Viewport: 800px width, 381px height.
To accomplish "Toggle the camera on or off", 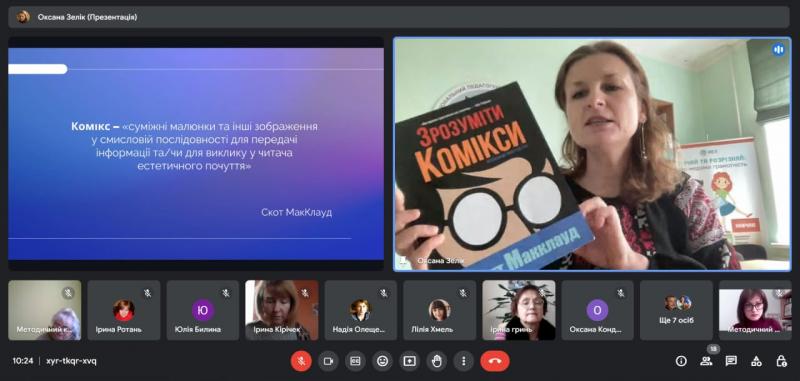I will 328,361.
